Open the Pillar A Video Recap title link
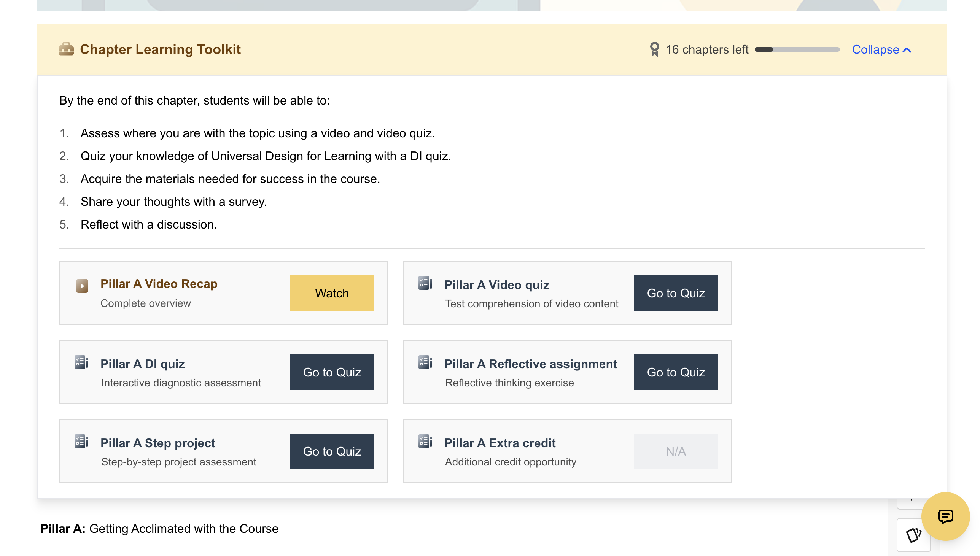The image size is (980, 556). click(159, 284)
